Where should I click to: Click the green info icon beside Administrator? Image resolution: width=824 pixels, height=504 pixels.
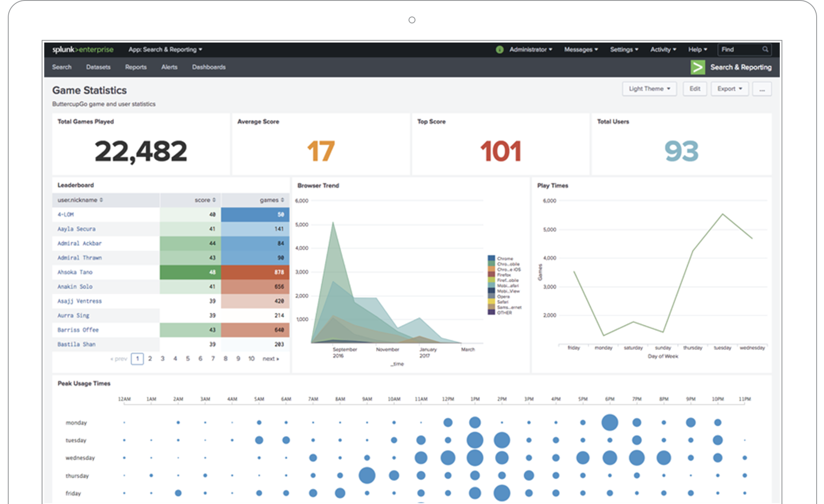[499, 49]
